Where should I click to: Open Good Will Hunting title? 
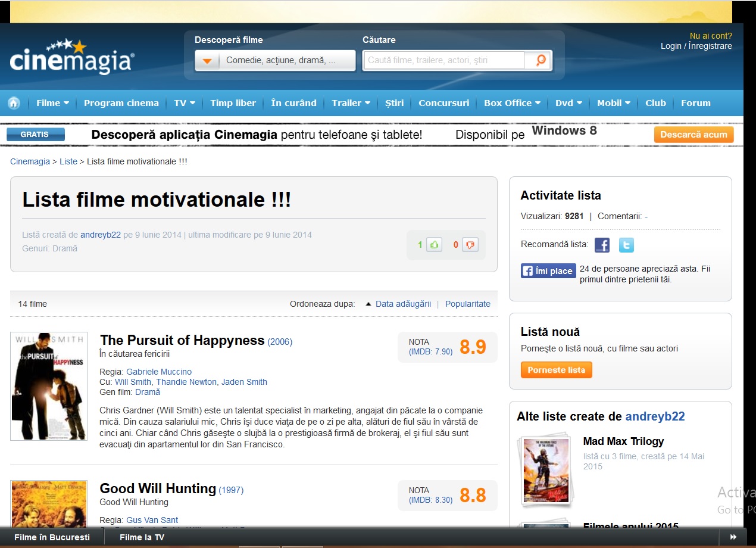click(x=158, y=488)
